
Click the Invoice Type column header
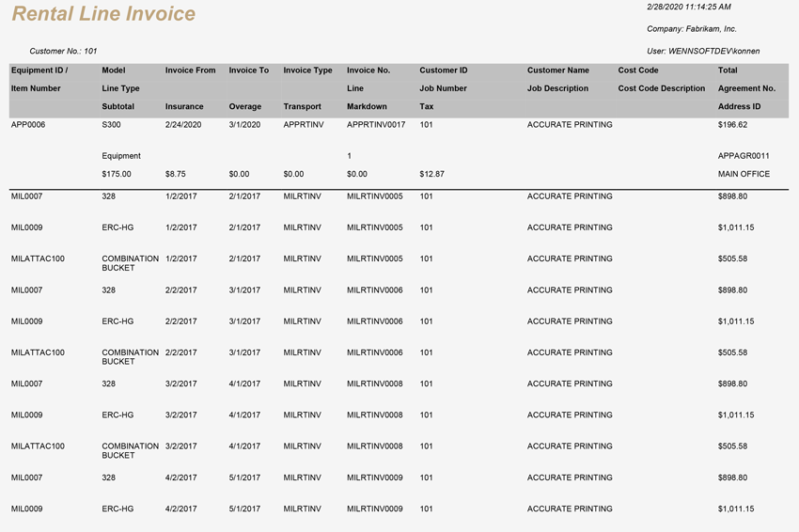pos(307,70)
